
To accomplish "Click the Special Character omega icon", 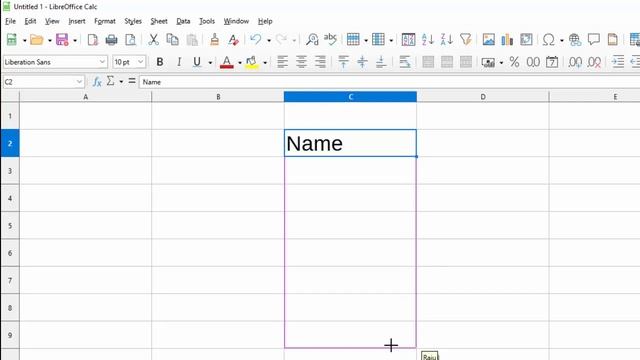I will pyautogui.click(x=549, y=40).
